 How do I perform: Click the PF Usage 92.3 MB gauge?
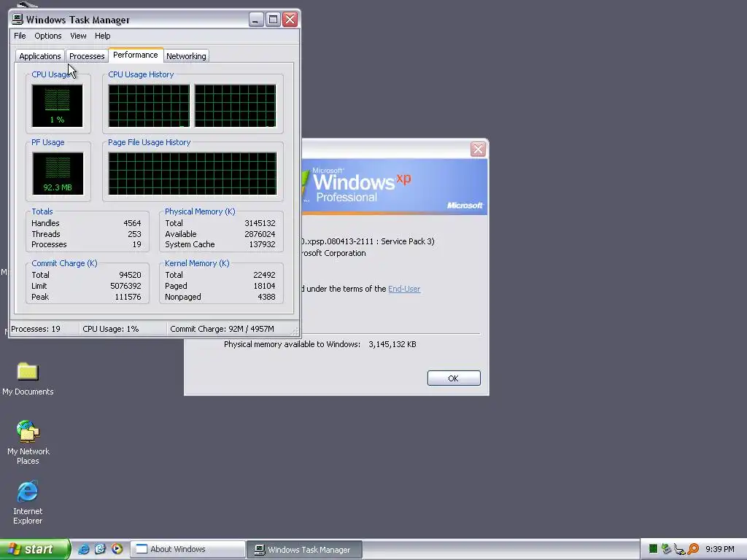(x=58, y=174)
